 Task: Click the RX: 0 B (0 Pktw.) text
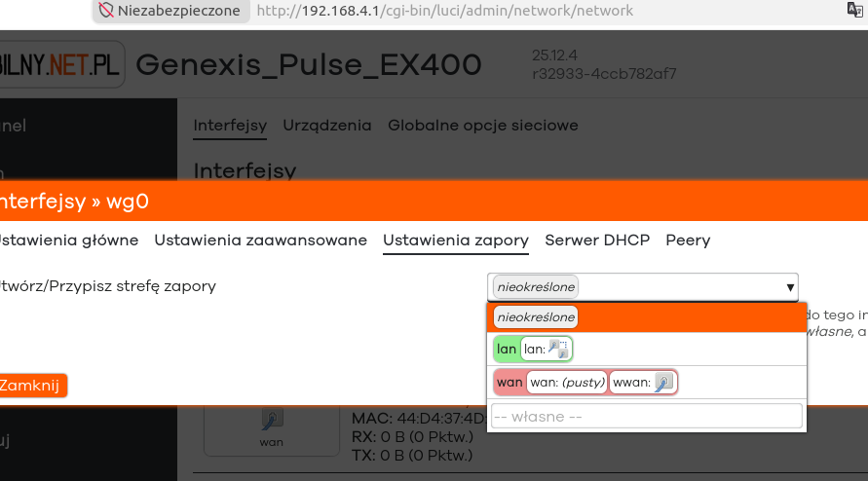click(412, 437)
